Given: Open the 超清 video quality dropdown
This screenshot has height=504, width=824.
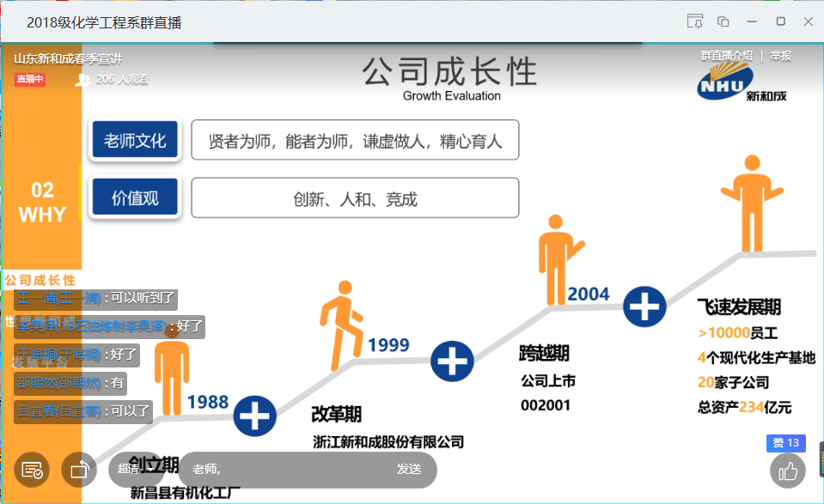Looking at the screenshot, I should click(128, 469).
